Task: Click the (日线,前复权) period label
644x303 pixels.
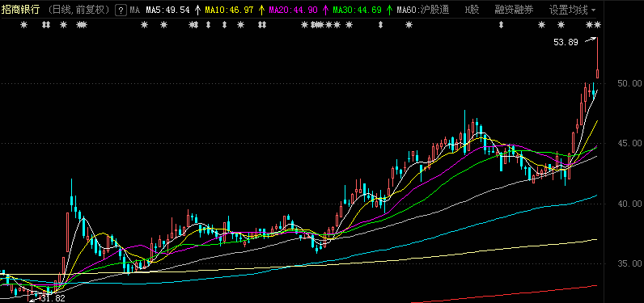Action: [78, 10]
